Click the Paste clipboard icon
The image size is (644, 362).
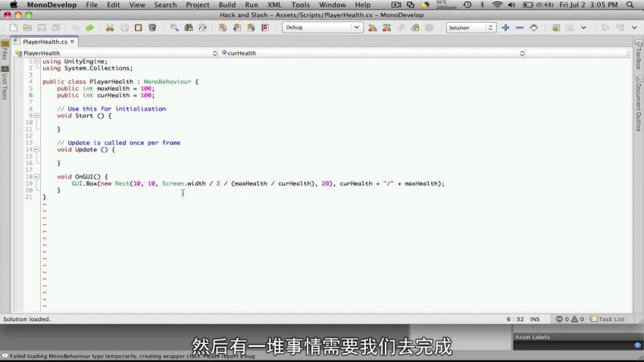[x=138, y=28]
